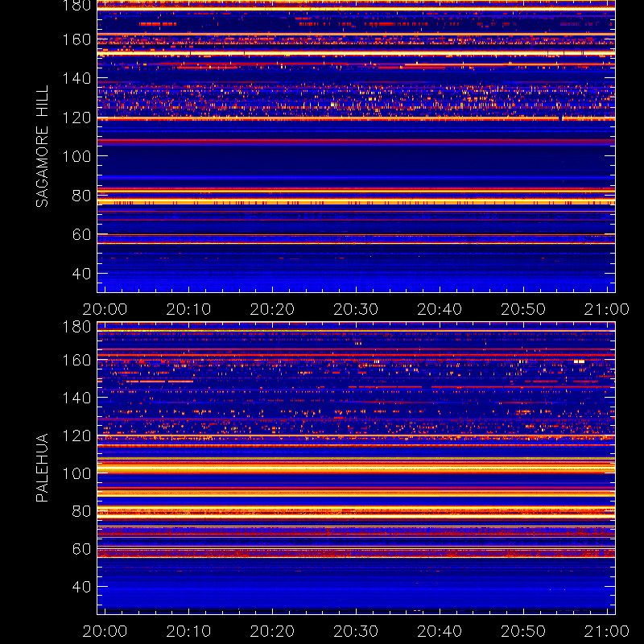Pick 80 frequency label on Palehua plot

[81, 511]
